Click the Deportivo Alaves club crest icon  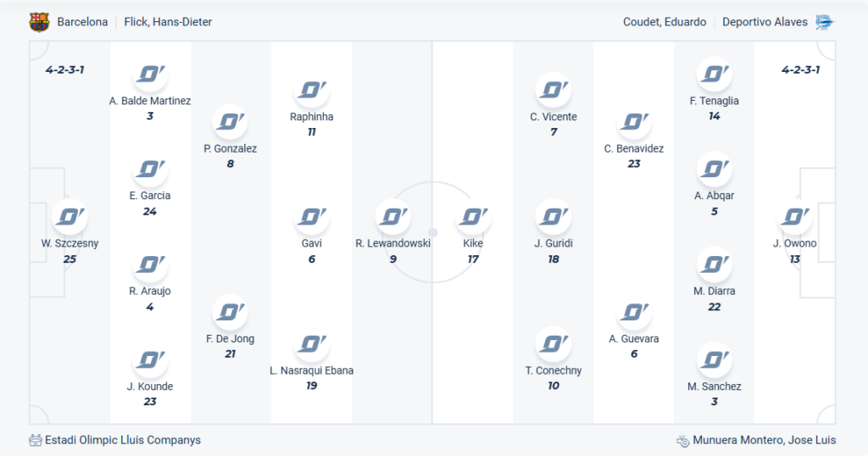coord(825,22)
